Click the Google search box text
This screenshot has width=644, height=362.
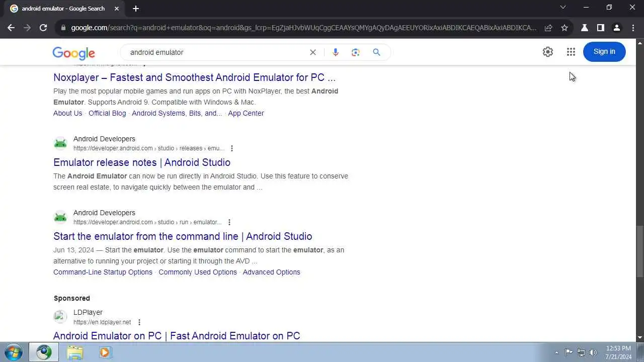point(156,52)
